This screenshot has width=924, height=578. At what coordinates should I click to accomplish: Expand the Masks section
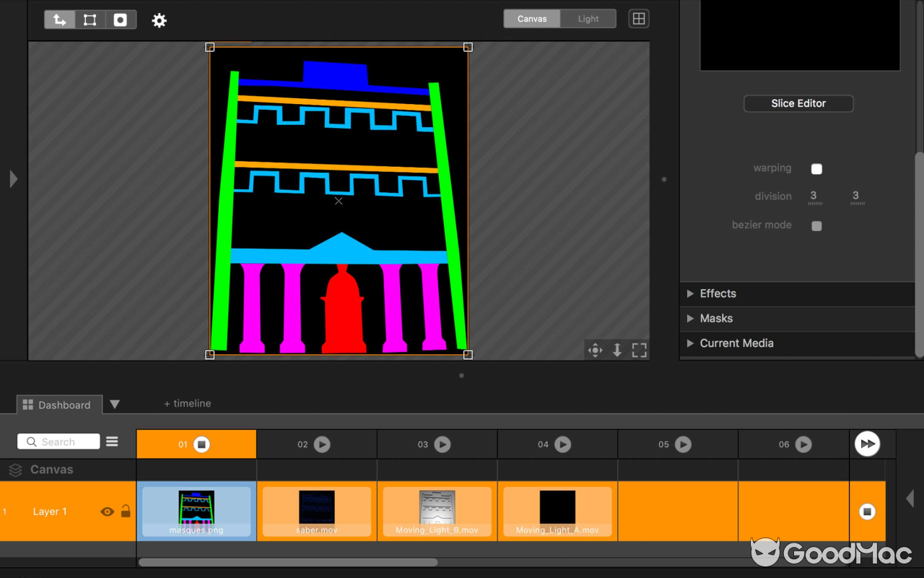[715, 318]
